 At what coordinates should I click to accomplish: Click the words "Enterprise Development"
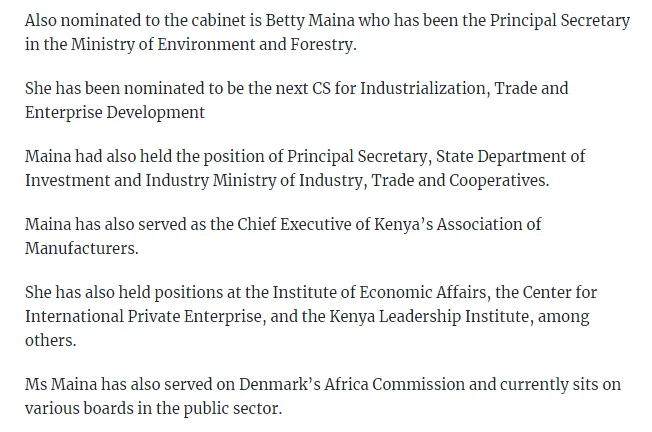[x=115, y=112]
